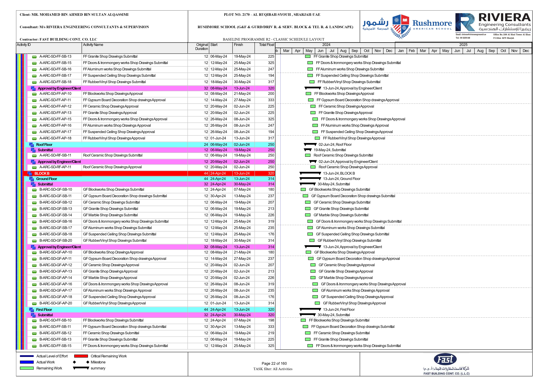This screenshot has width=554, height=392.
Task: Click finish date 07-May-24 for B-ARC-SD-FF-SB-10
Action: tap(242, 321)
